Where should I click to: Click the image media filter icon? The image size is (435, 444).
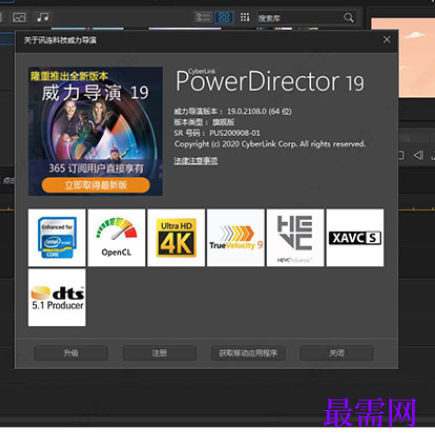click(x=19, y=17)
